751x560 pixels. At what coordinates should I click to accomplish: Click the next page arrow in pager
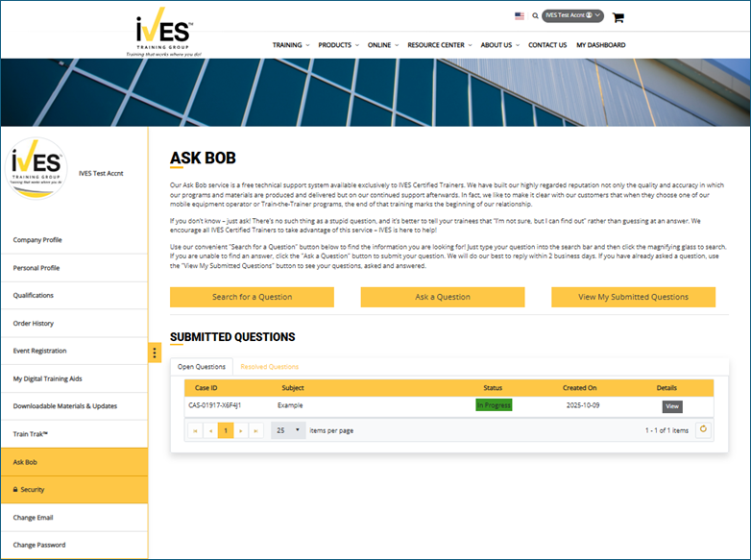(240, 430)
